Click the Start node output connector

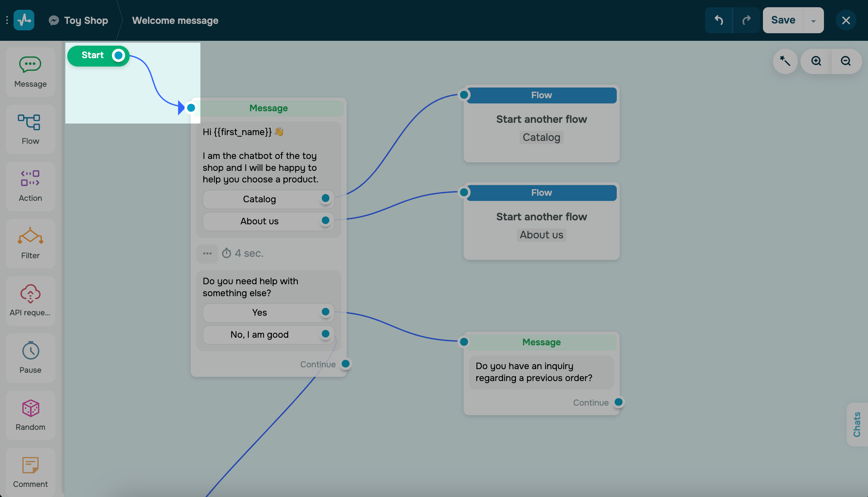click(118, 56)
